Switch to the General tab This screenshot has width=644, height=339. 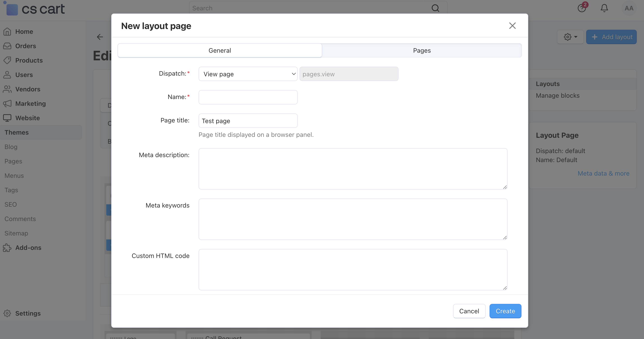[x=220, y=50]
